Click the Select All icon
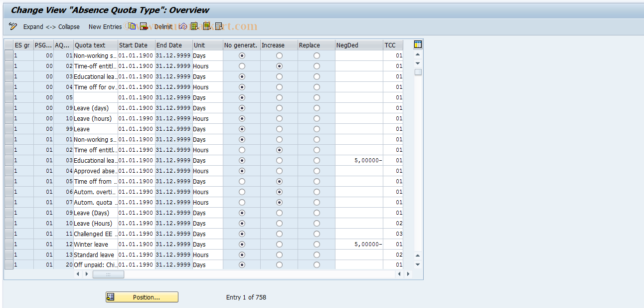This screenshot has height=308, width=644. click(194, 26)
